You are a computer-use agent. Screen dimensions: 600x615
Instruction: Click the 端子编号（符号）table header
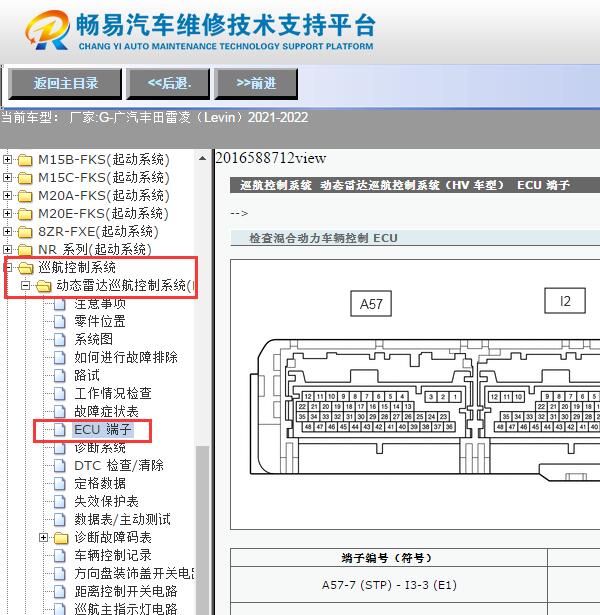click(x=387, y=558)
